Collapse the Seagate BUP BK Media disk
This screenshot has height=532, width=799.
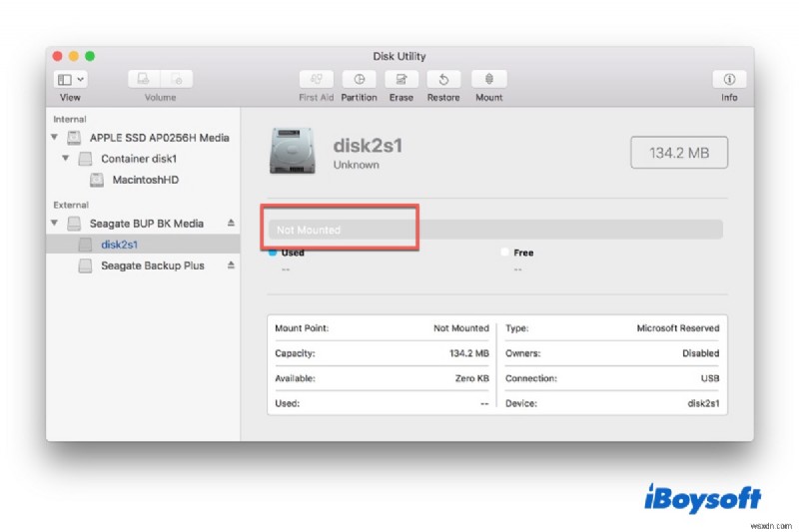coord(55,223)
